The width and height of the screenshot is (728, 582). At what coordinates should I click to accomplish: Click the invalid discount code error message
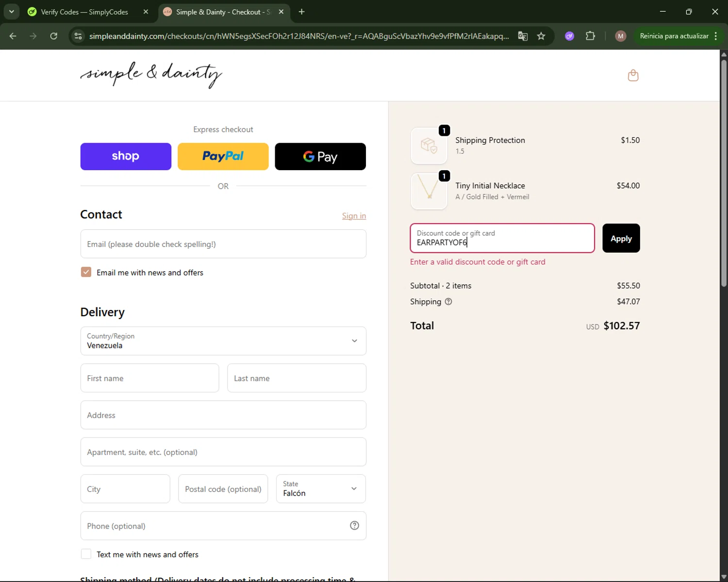tap(478, 262)
